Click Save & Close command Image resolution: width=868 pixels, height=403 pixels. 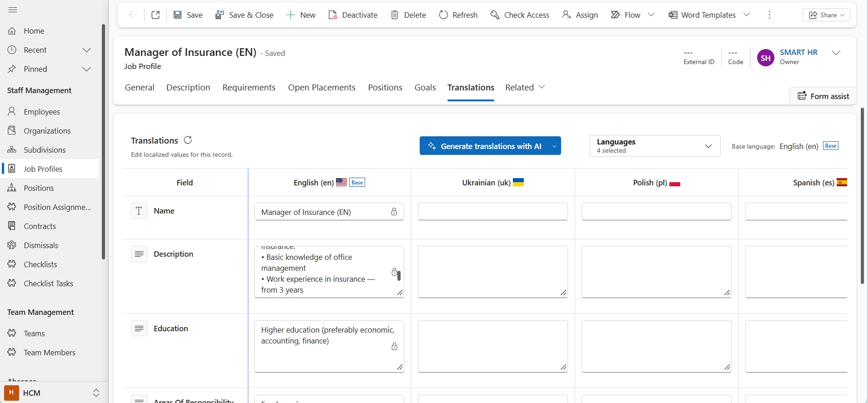[x=244, y=15]
